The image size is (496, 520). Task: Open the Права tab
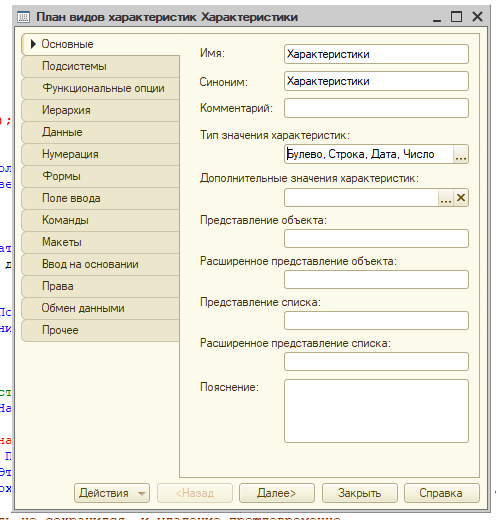tap(100, 286)
